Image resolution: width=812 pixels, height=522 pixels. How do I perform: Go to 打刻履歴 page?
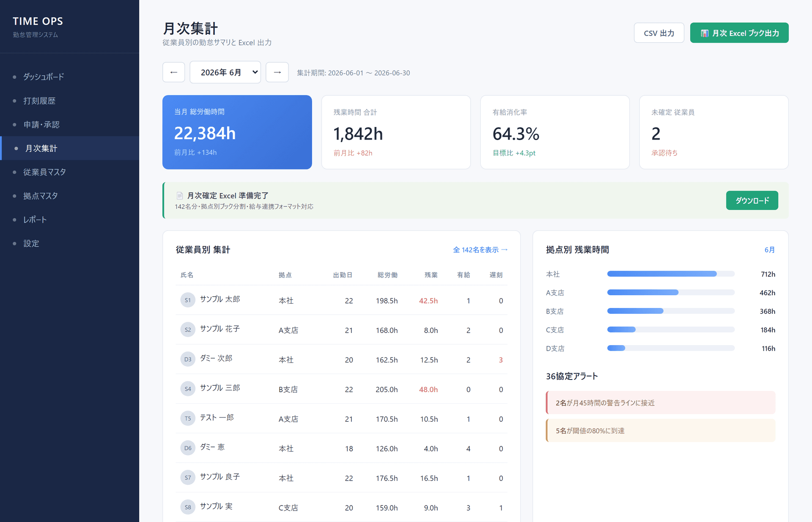click(x=69, y=101)
